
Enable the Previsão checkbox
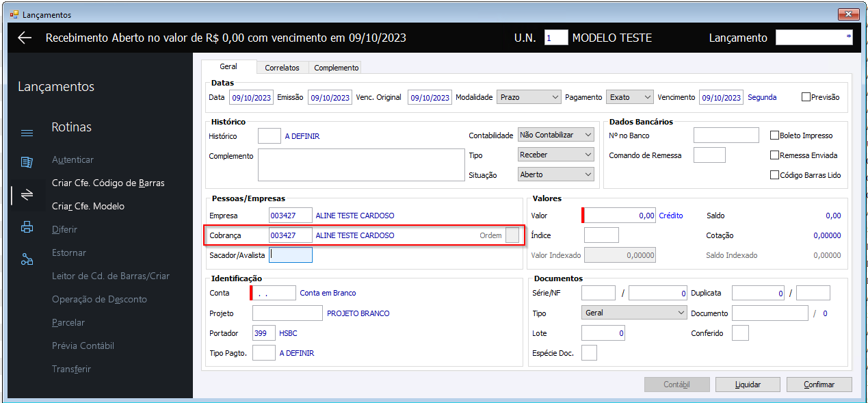(x=806, y=97)
